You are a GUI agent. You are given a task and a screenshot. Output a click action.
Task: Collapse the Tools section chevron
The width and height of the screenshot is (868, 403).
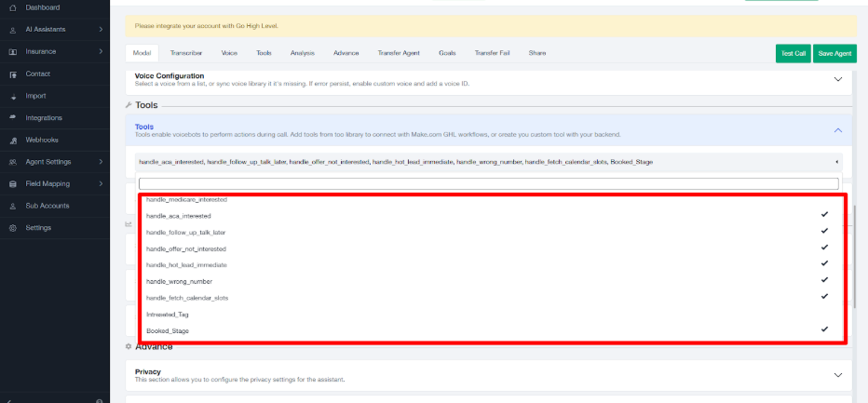pyautogui.click(x=837, y=130)
